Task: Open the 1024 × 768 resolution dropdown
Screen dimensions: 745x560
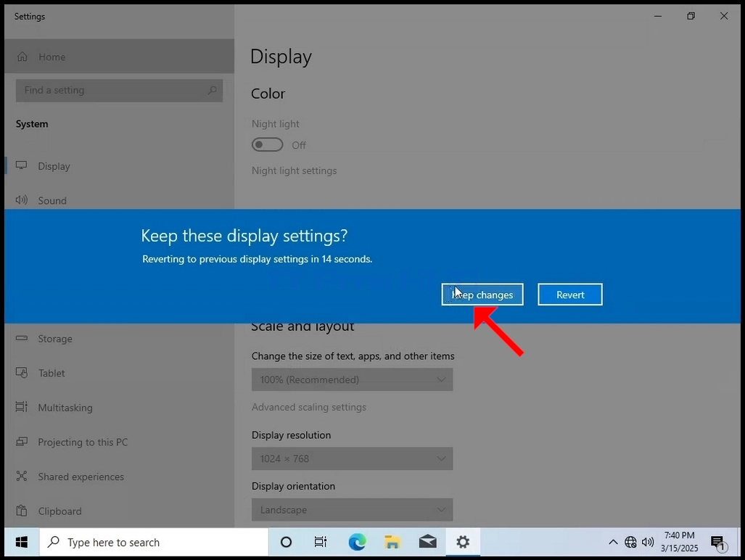Action: tap(352, 458)
